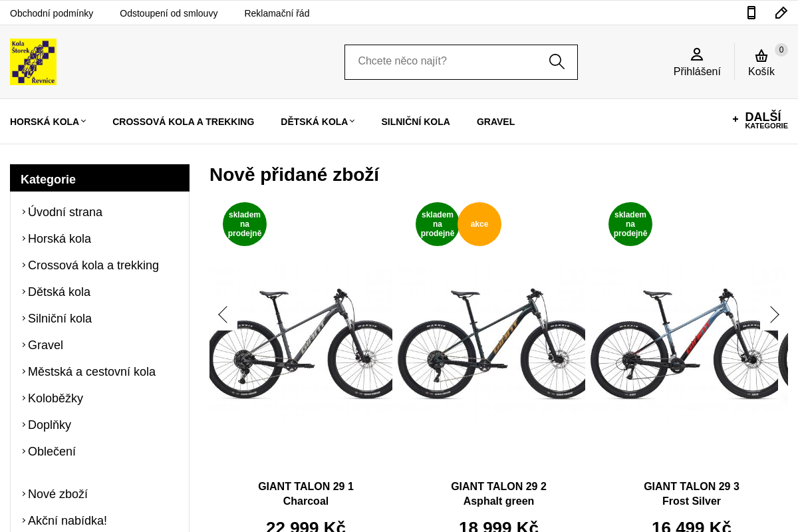
Task: Open Akční nabídka! in sidebar
Action: (67, 521)
